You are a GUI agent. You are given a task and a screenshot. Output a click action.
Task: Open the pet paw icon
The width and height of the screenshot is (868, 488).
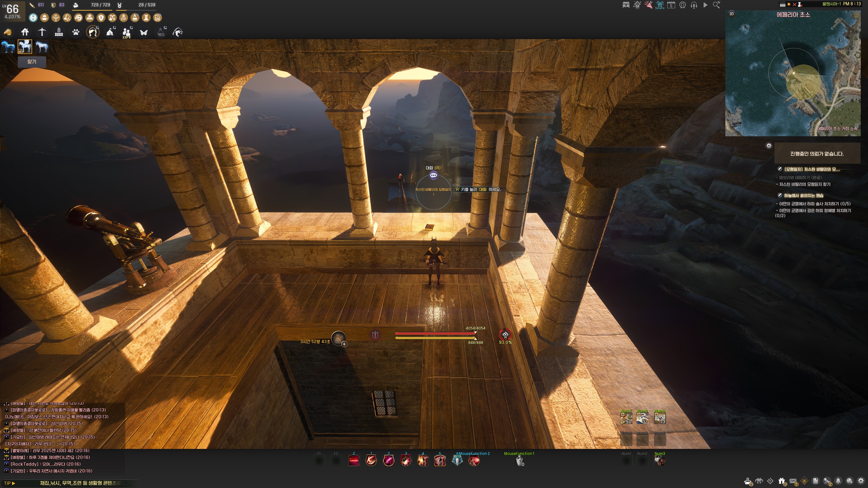pos(76,32)
